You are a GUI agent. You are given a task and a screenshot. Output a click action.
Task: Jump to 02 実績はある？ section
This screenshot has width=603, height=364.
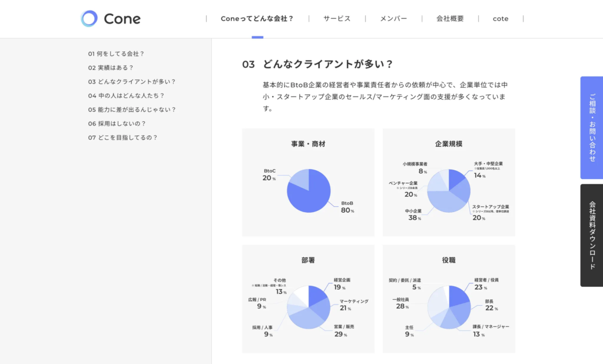pos(111,68)
